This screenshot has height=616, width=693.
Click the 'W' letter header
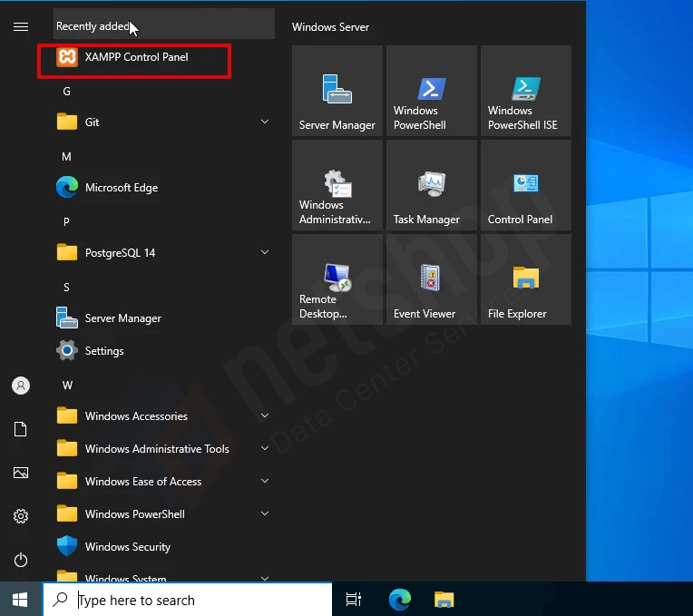pos(67,386)
